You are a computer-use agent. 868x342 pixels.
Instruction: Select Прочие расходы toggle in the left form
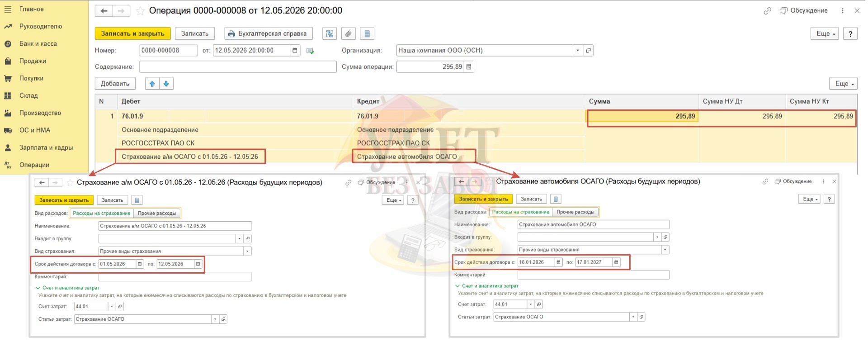156,213
